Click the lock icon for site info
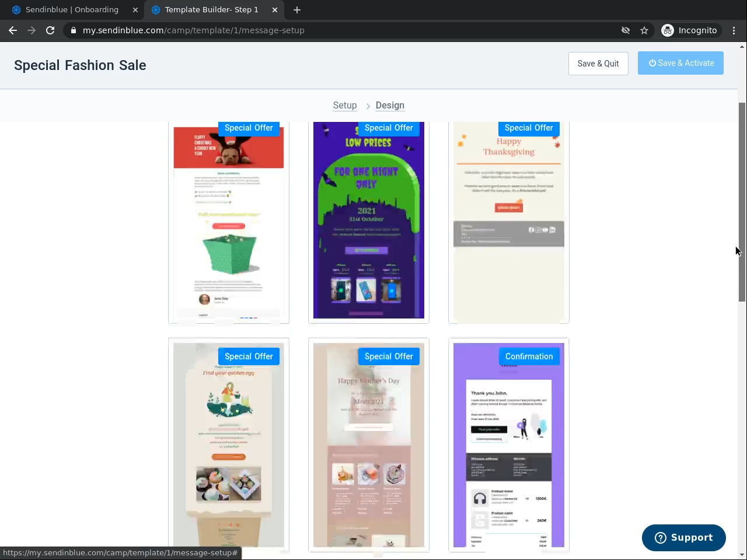The width and height of the screenshot is (747, 560). click(74, 30)
